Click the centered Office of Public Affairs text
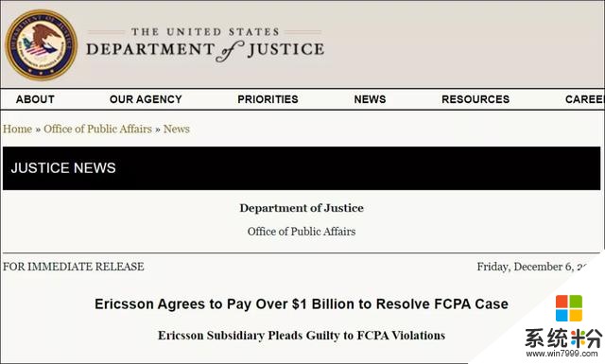605x364 pixels. click(x=302, y=232)
